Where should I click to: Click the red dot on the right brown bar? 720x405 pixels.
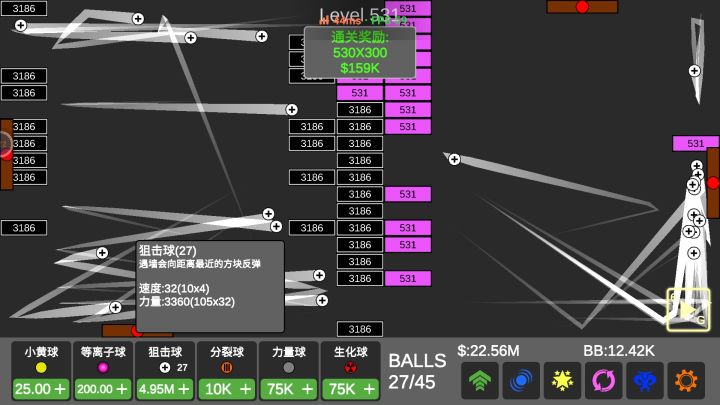(x=713, y=183)
